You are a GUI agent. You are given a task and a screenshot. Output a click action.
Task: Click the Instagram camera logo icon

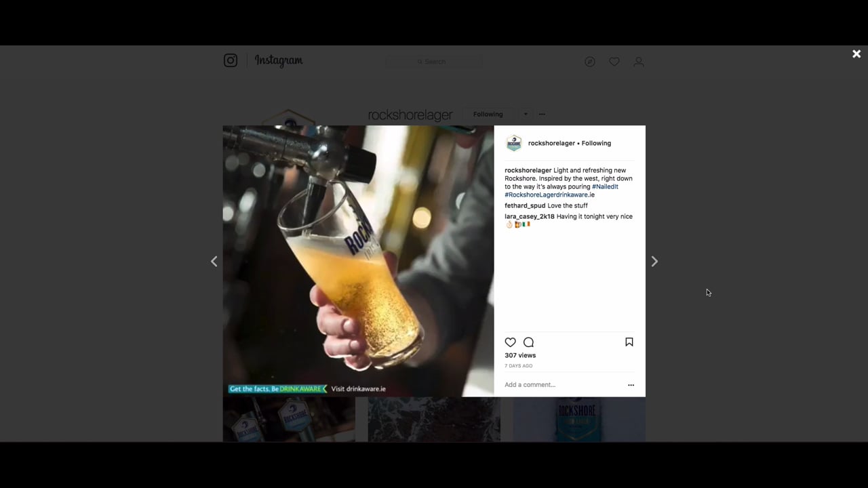(231, 60)
